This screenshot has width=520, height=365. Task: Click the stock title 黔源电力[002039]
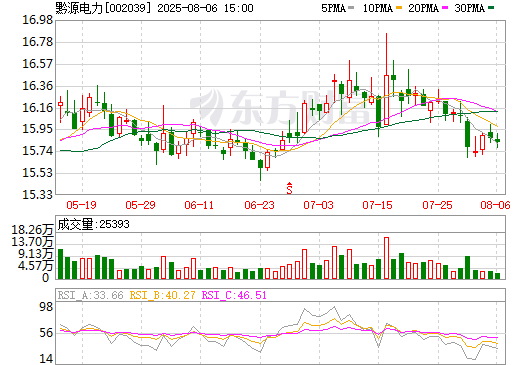pyautogui.click(x=104, y=8)
